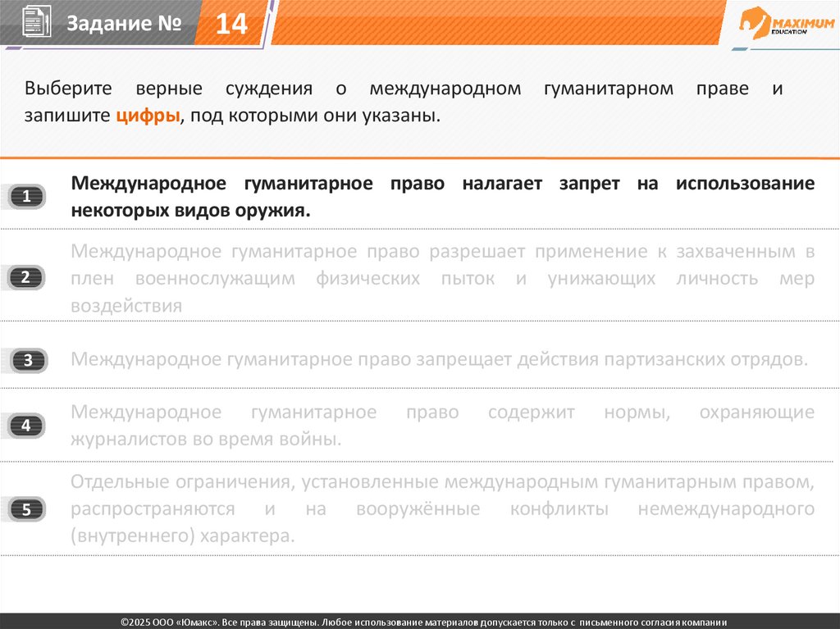Click the 'Задание №' header label
The height and width of the screenshot is (629, 840).
click(124, 23)
